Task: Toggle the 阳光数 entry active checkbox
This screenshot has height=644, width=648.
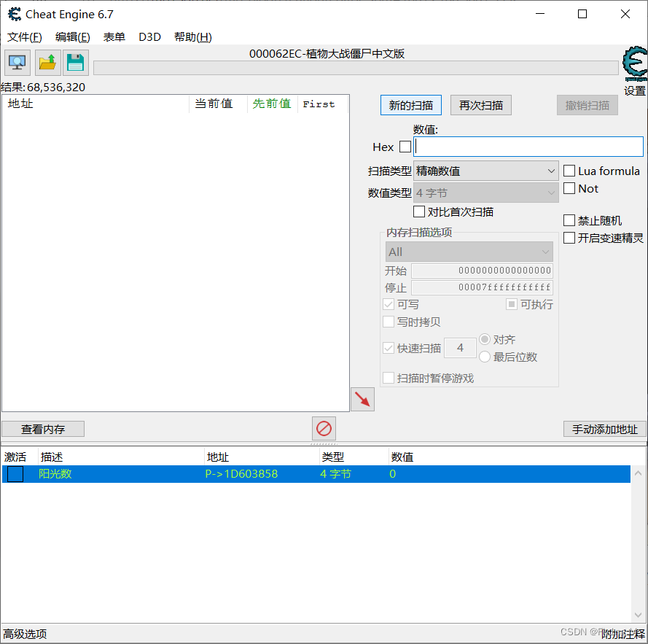Action: click(15, 474)
